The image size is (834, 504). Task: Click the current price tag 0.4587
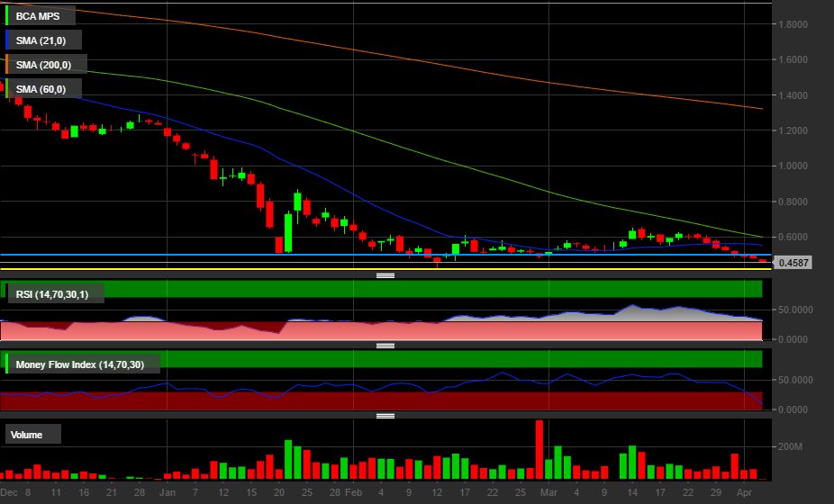(x=793, y=263)
